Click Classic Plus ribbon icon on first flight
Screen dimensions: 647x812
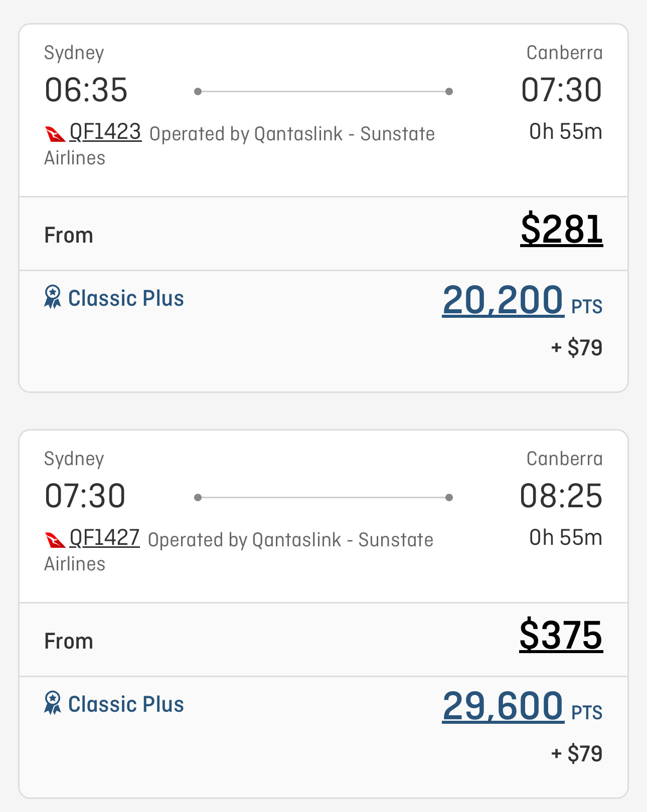pos(53,297)
